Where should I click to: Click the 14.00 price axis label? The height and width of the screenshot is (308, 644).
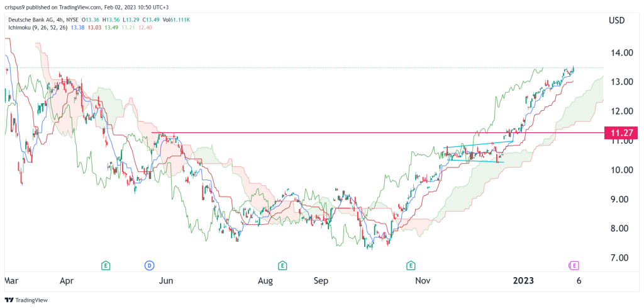pos(621,53)
